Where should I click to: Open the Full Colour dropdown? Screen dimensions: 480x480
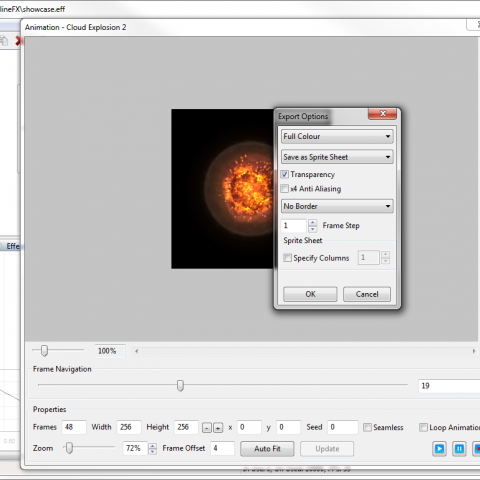(337, 136)
